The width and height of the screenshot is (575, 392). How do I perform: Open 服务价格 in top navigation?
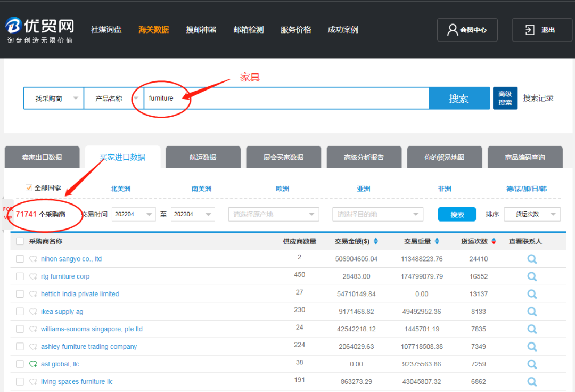tap(295, 30)
